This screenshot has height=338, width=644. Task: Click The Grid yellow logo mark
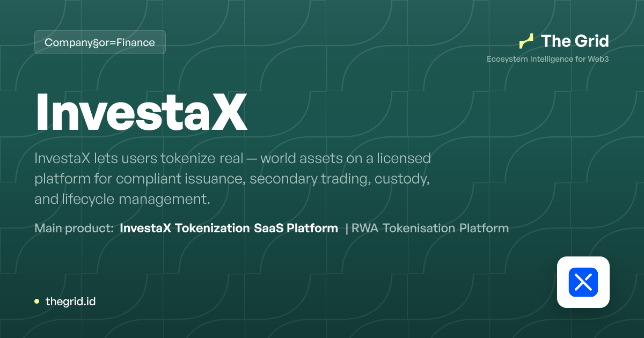coord(526,41)
